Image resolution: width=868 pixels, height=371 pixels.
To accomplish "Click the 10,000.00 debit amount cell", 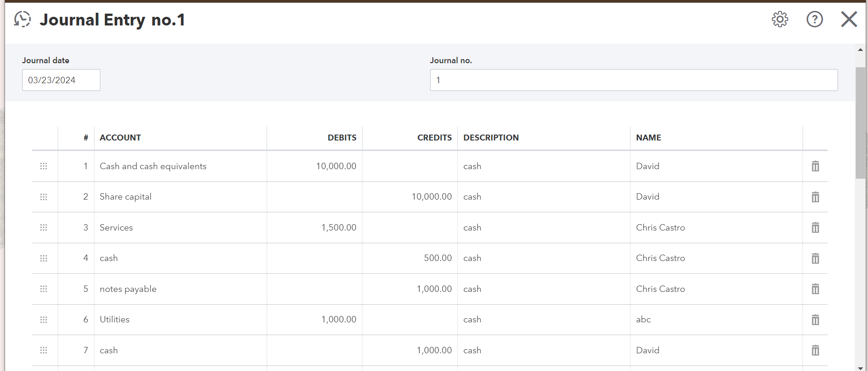I will point(314,166).
